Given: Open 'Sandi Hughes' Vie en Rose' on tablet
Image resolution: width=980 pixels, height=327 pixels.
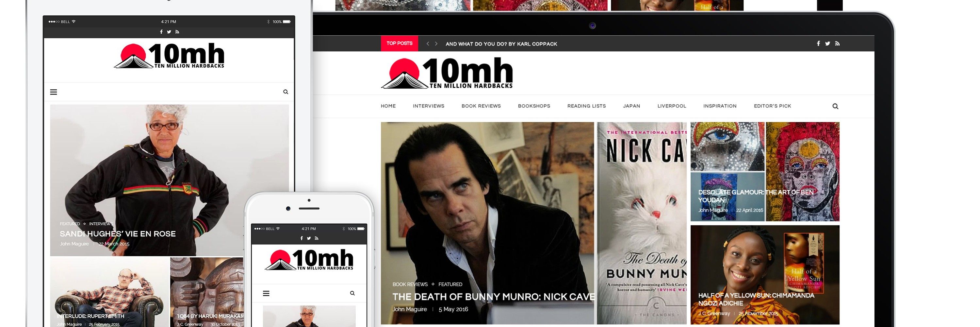Looking at the screenshot, I should click(x=118, y=234).
